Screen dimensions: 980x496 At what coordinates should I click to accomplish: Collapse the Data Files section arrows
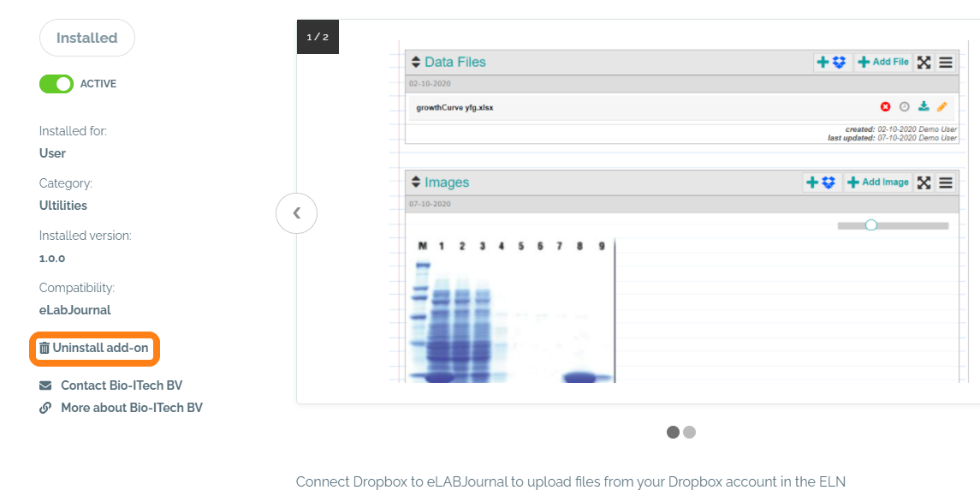(x=416, y=63)
